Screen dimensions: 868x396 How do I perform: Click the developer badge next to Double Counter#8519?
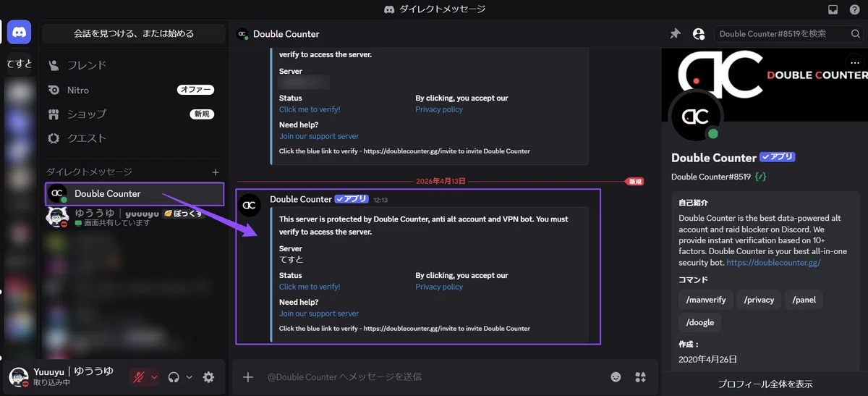tap(760, 177)
